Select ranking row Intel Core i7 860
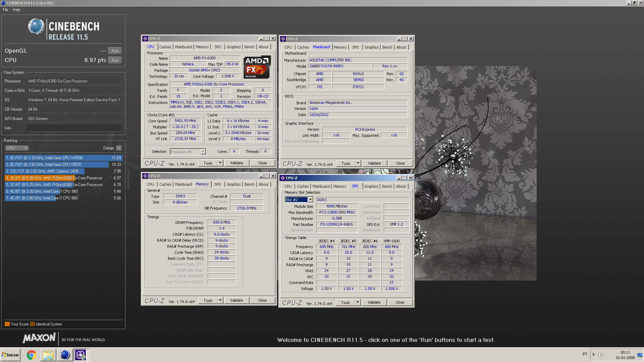 [x=63, y=198]
